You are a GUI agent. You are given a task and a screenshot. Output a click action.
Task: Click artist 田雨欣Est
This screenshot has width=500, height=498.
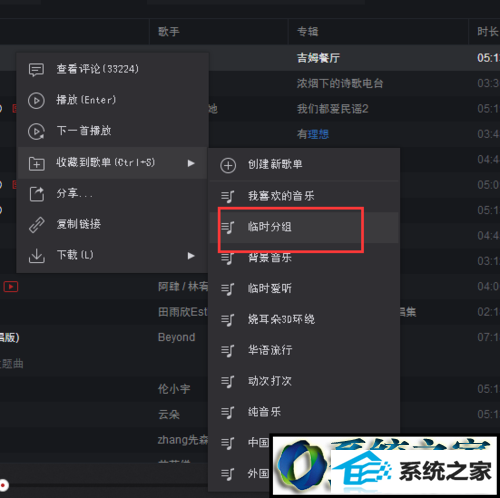[x=183, y=312]
